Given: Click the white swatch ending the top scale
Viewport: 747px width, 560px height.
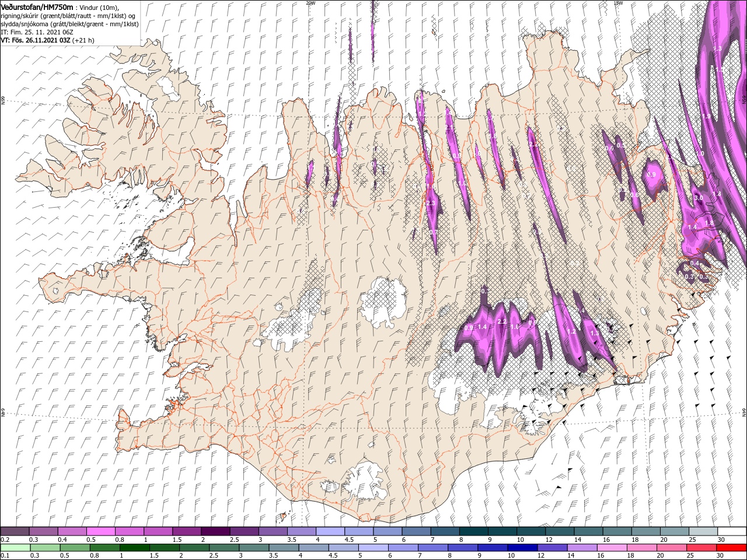Looking at the screenshot, I should point(731,531).
